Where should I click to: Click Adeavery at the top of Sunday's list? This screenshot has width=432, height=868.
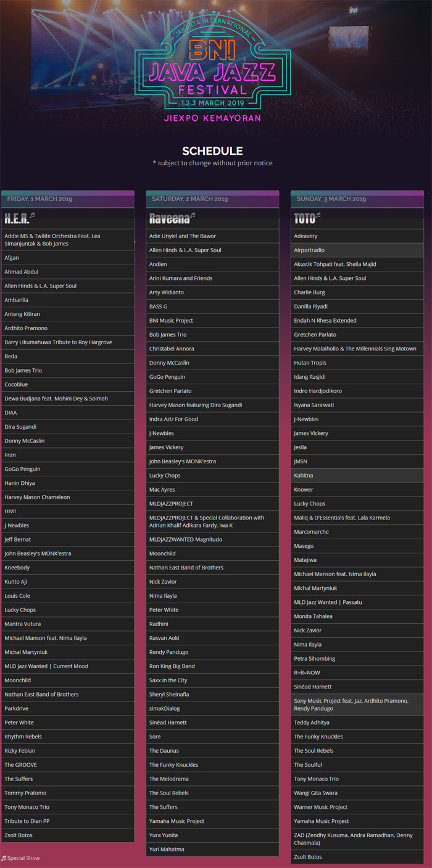[x=357, y=236]
